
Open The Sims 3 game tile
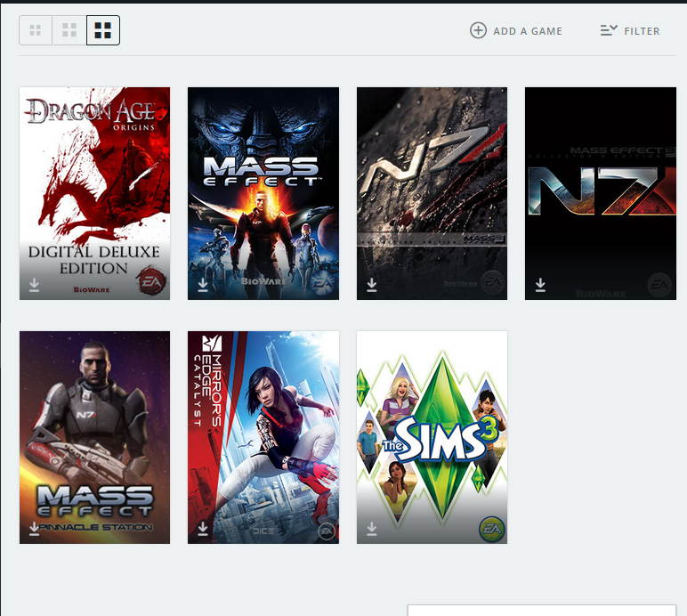point(432,437)
